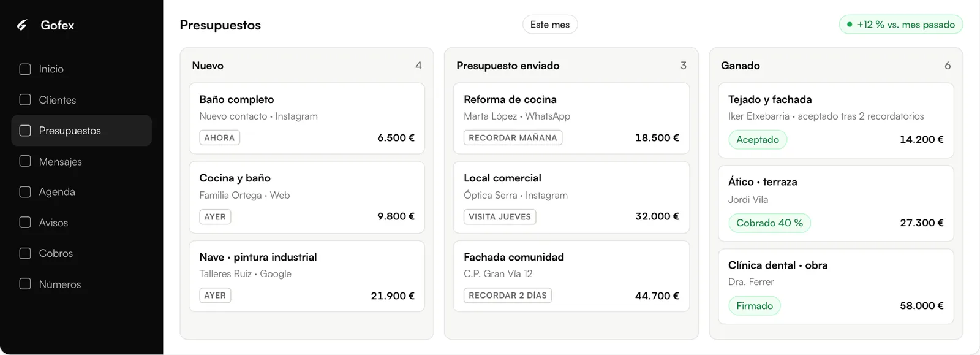Click the Firmado status pill

tap(755, 306)
